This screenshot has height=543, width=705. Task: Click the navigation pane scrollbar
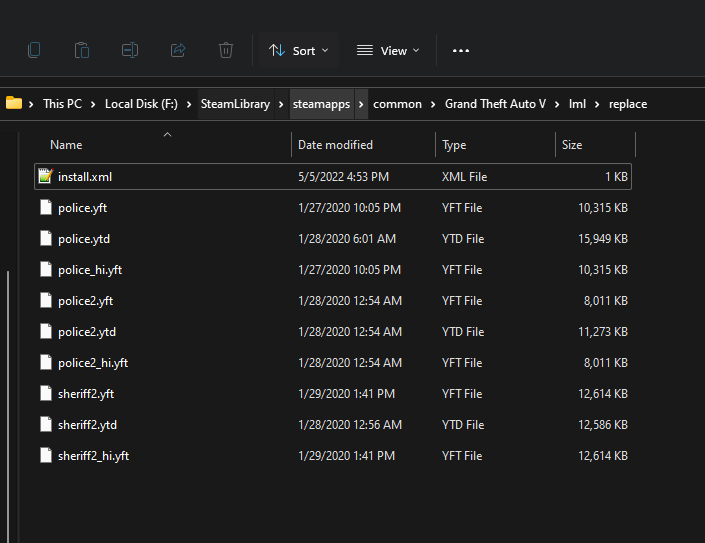[x=8, y=400]
